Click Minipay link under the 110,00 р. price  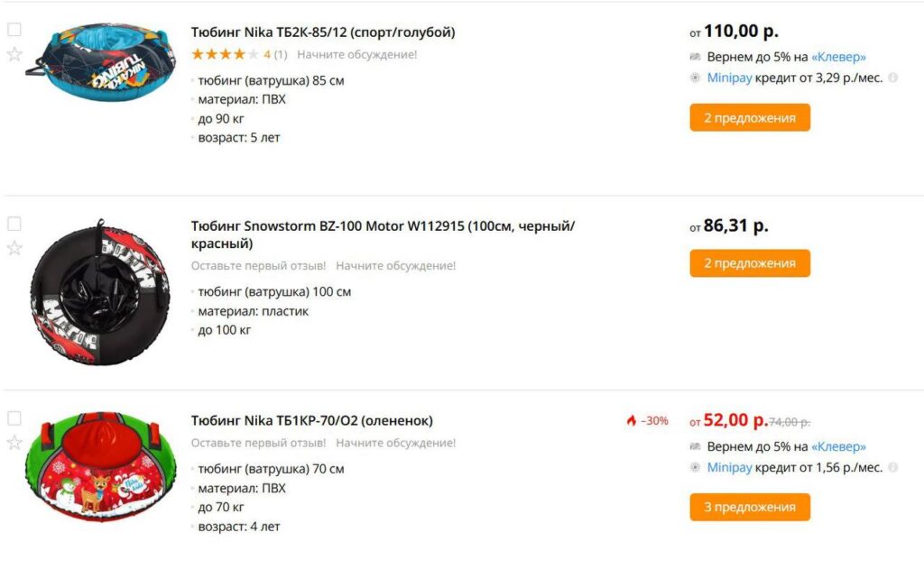pyautogui.click(x=729, y=78)
